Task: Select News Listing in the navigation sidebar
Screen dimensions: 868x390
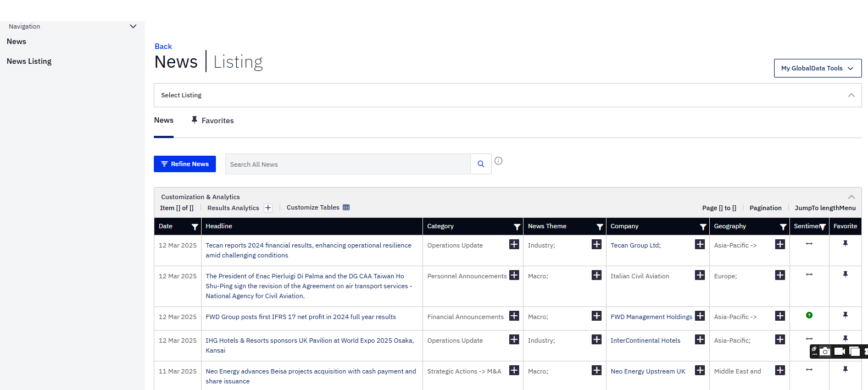Action: (29, 62)
